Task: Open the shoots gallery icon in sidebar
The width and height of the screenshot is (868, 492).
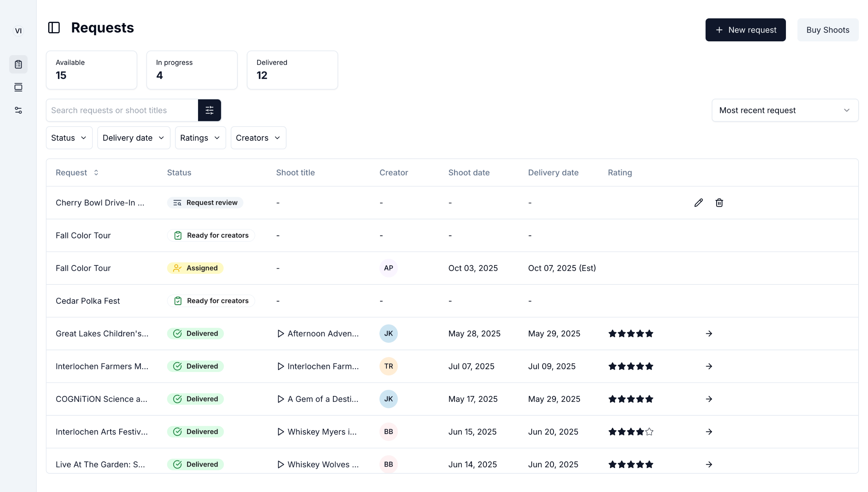Action: 18,87
